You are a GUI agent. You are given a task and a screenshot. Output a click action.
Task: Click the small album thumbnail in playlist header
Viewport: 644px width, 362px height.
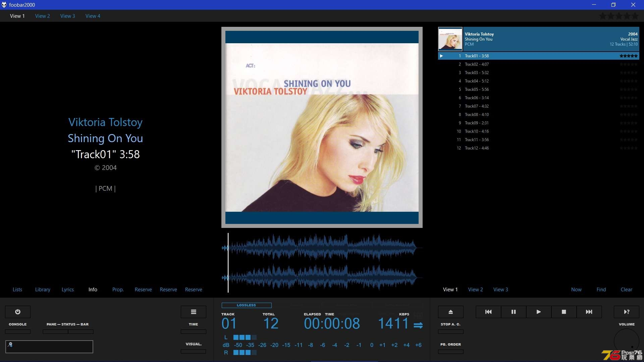[x=450, y=39]
